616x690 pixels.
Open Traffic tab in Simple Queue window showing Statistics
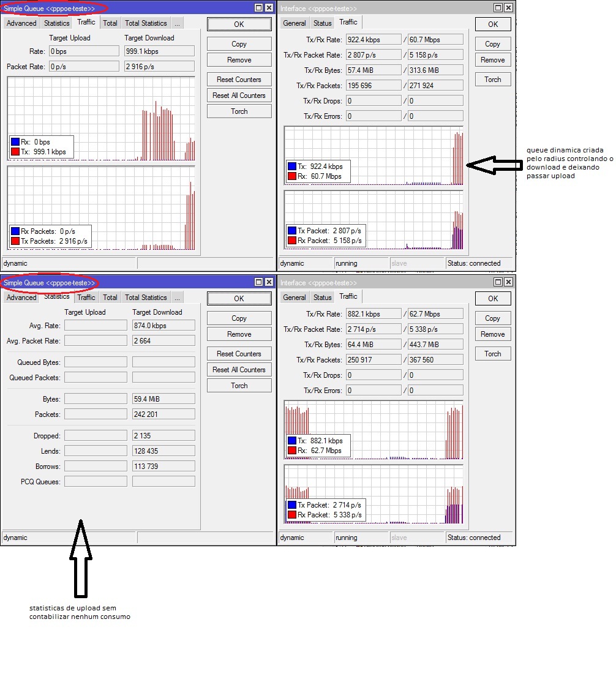86,298
